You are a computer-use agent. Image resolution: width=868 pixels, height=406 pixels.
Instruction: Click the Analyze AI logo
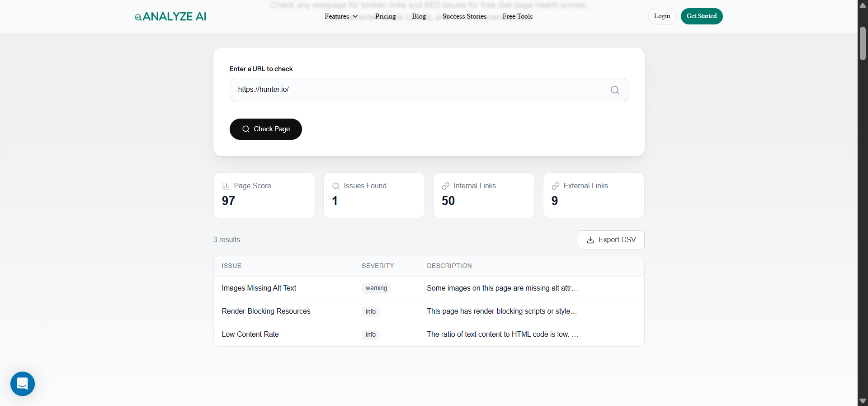pos(170,17)
